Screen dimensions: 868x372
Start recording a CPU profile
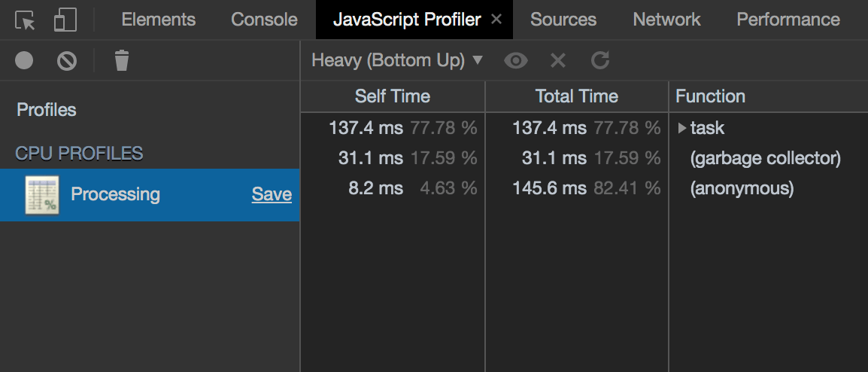24,60
